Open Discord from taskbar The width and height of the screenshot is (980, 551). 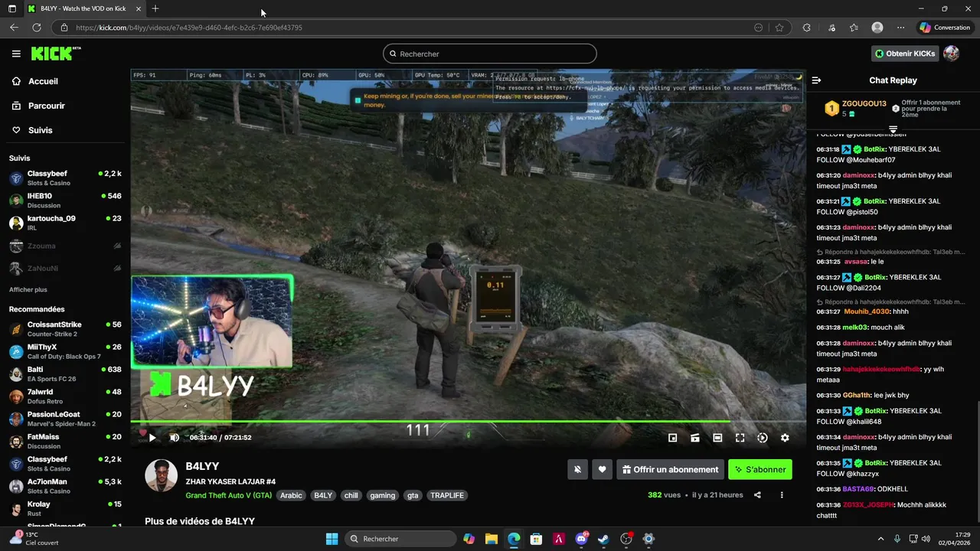[x=581, y=539]
